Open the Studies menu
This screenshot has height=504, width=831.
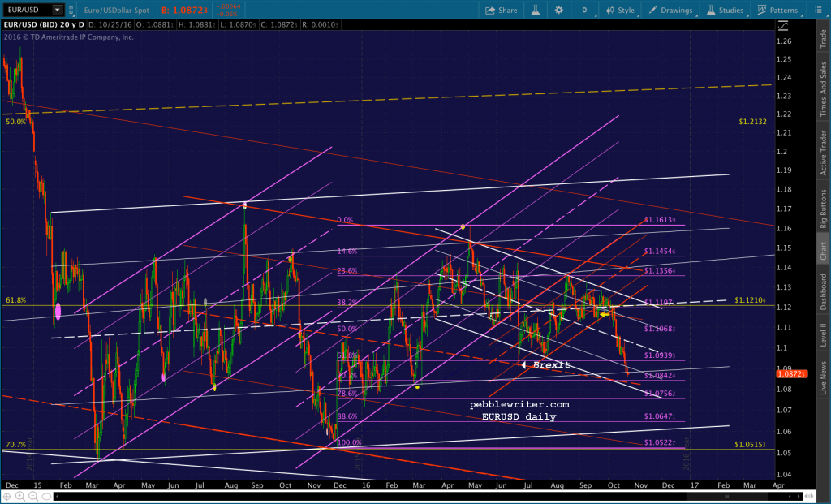[725, 10]
